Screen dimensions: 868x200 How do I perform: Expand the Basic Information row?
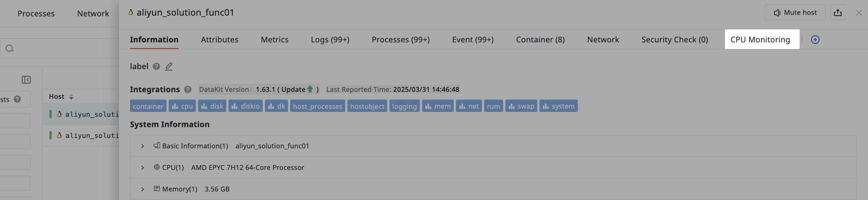pyautogui.click(x=143, y=146)
